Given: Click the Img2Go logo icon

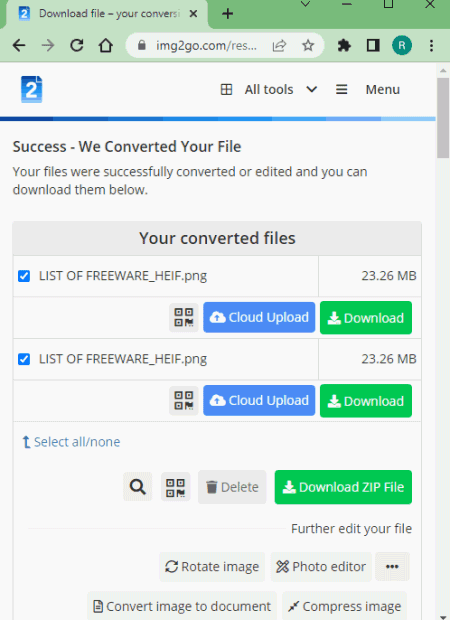Looking at the screenshot, I should (31, 89).
